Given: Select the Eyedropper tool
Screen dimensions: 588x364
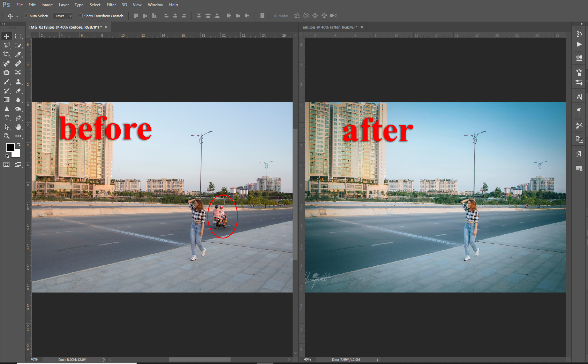Looking at the screenshot, I should [x=18, y=54].
